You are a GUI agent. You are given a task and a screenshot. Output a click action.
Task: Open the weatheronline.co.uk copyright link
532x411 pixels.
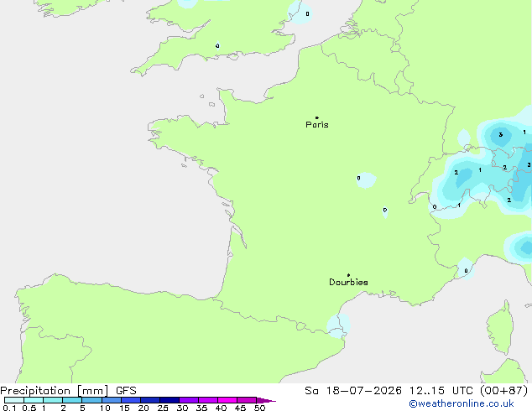point(462,403)
